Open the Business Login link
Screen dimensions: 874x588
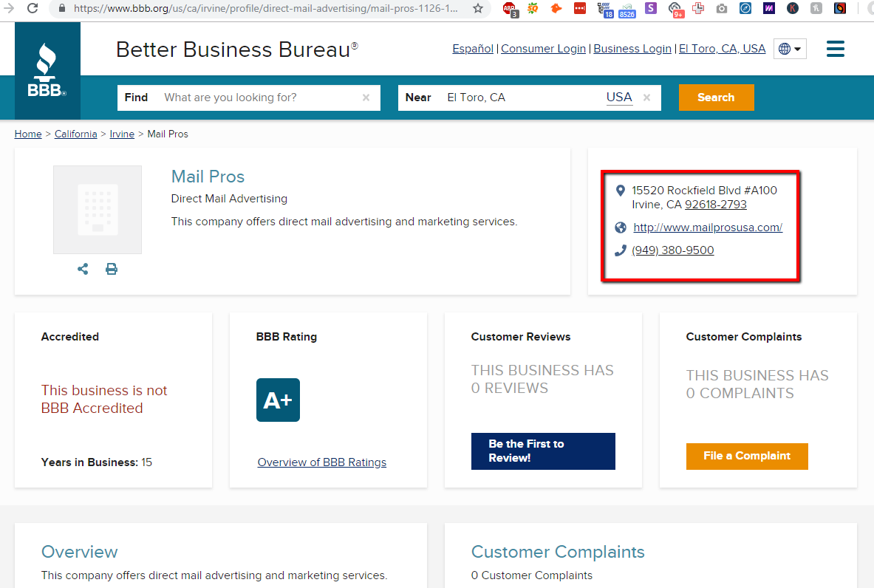pyautogui.click(x=632, y=49)
